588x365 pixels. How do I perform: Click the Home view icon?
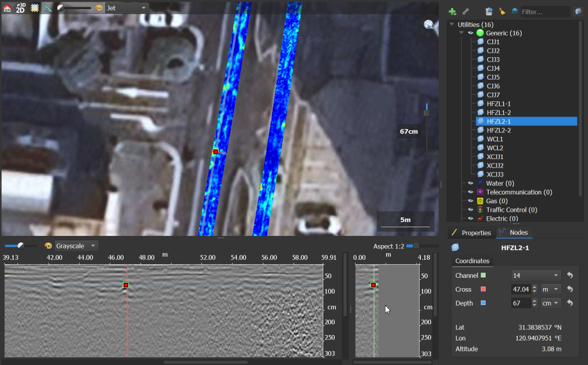[x=7, y=8]
